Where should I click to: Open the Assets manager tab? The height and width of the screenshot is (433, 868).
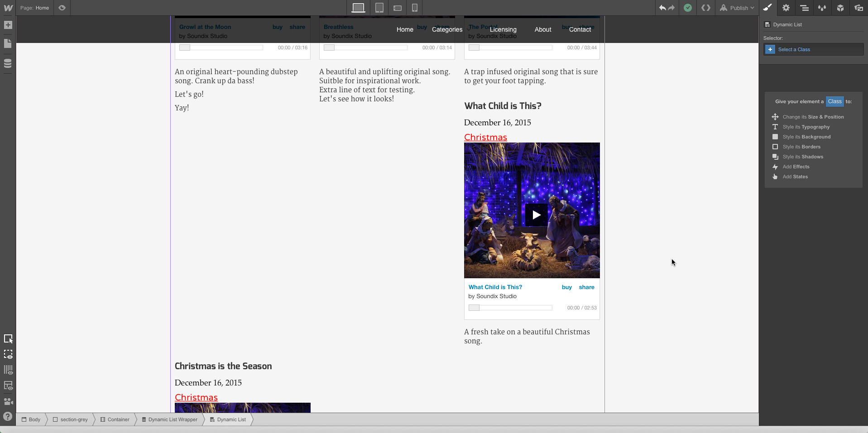tap(858, 8)
